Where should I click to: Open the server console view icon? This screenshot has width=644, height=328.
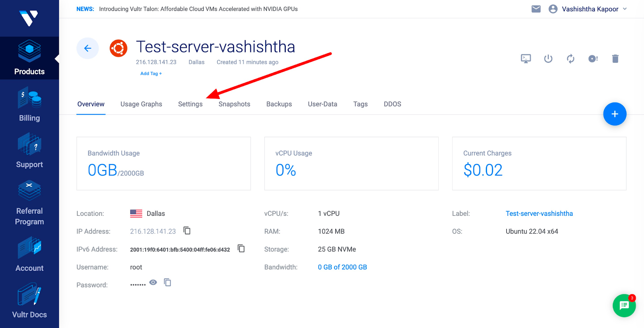[526, 59]
